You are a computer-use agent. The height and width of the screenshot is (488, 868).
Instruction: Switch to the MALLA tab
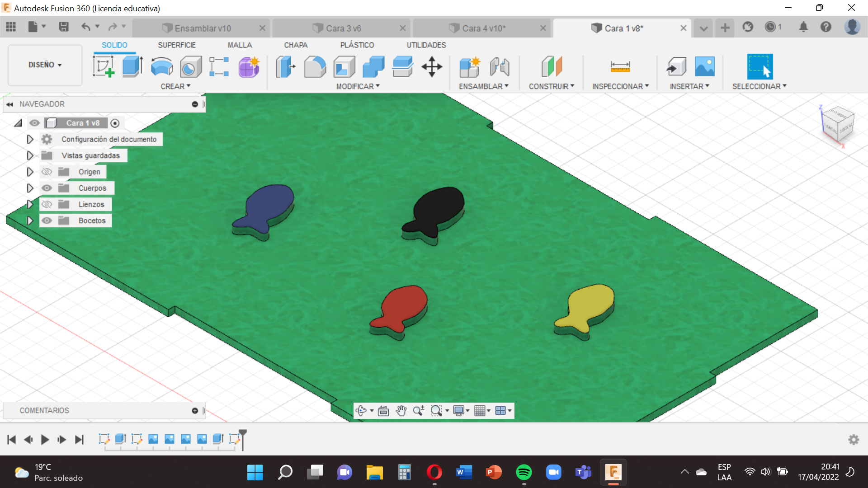240,45
